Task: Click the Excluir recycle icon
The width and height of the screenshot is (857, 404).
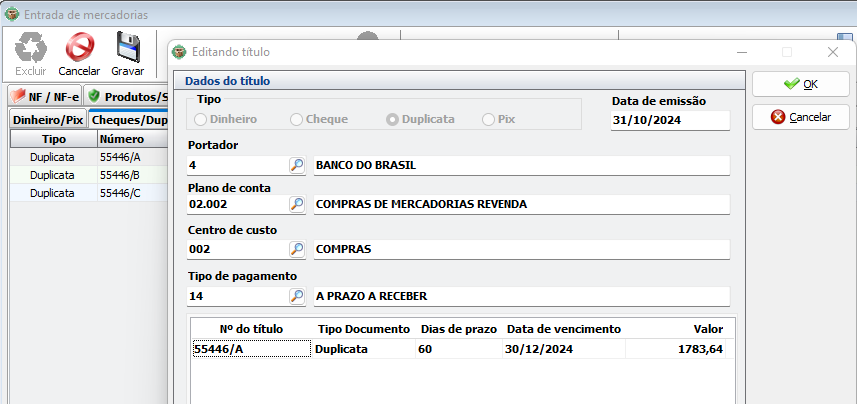Action: pos(31,48)
